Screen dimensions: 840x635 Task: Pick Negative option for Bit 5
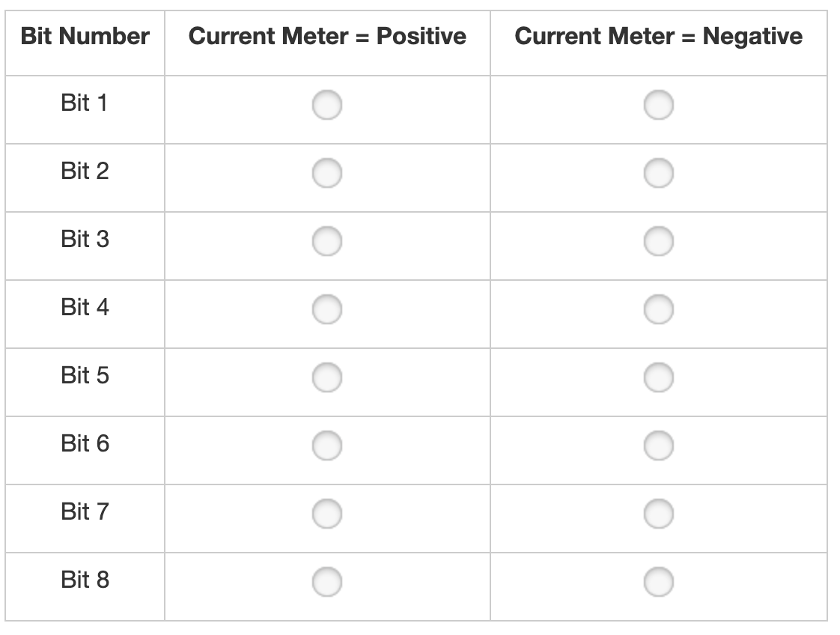coord(659,378)
